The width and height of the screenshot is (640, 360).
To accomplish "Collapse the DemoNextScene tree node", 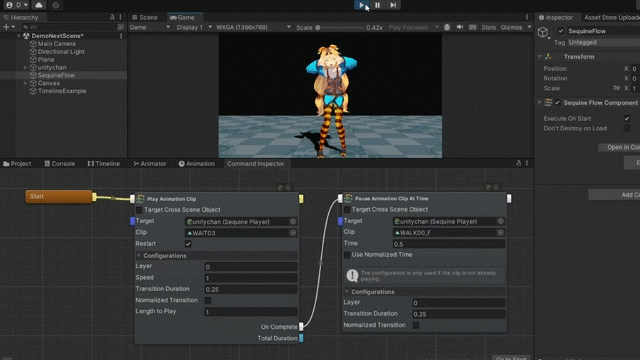I will click(x=19, y=36).
